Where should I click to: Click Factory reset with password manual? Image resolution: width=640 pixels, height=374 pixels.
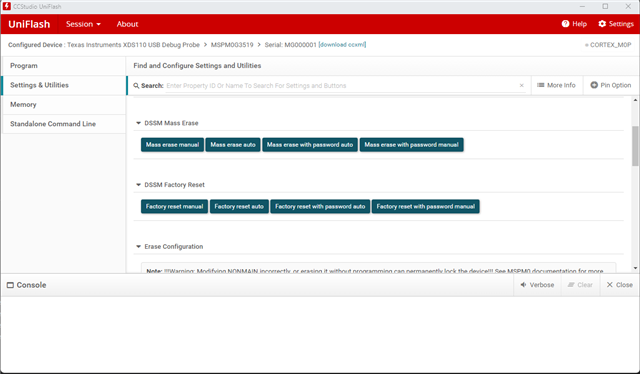point(425,207)
